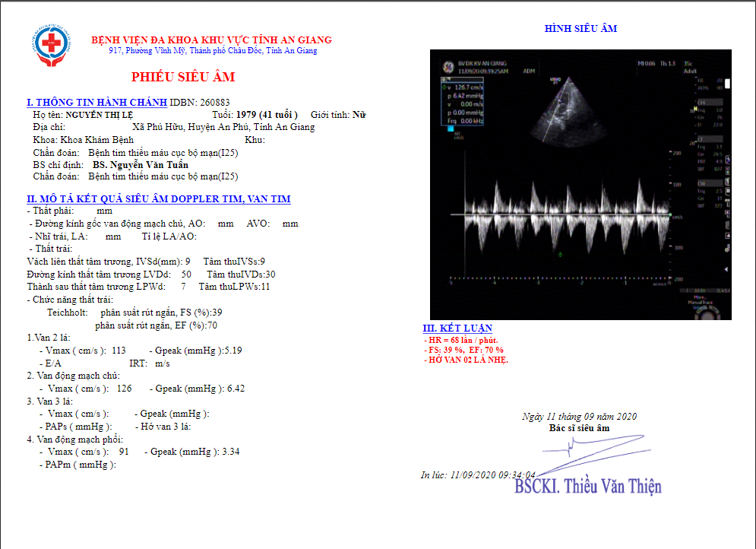Click the MÔ TẢ KẾT QUẢ SIÊU ÂM heading
This screenshot has width=756, height=549.
(x=158, y=199)
